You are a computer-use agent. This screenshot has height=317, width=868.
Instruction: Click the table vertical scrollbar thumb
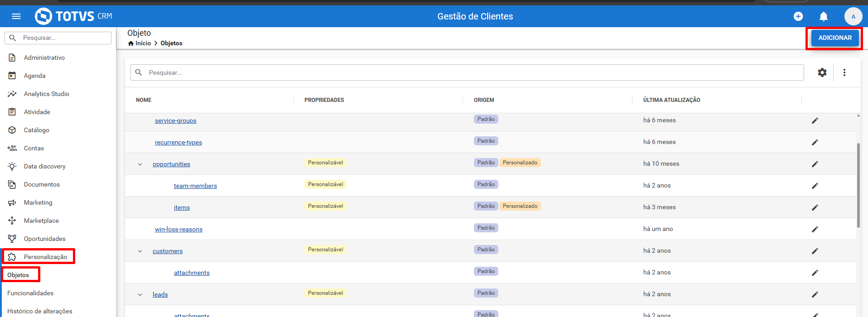tap(858, 186)
